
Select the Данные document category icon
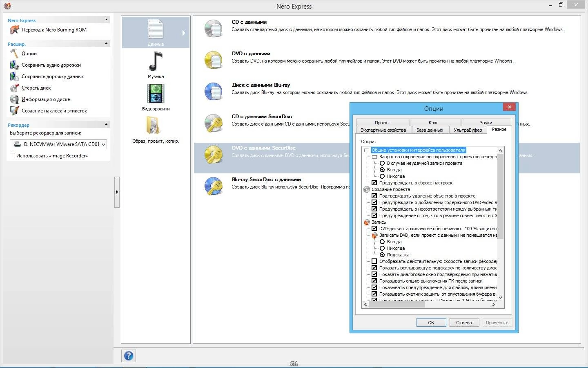click(156, 29)
